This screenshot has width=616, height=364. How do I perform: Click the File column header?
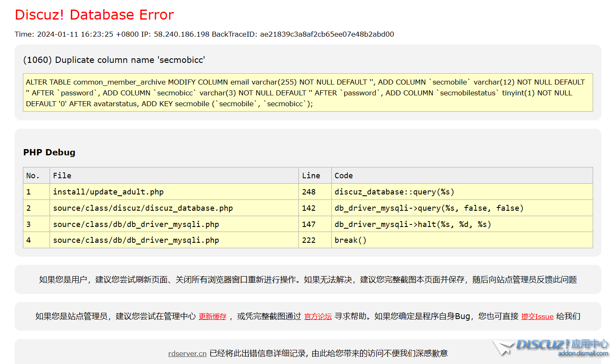point(174,176)
